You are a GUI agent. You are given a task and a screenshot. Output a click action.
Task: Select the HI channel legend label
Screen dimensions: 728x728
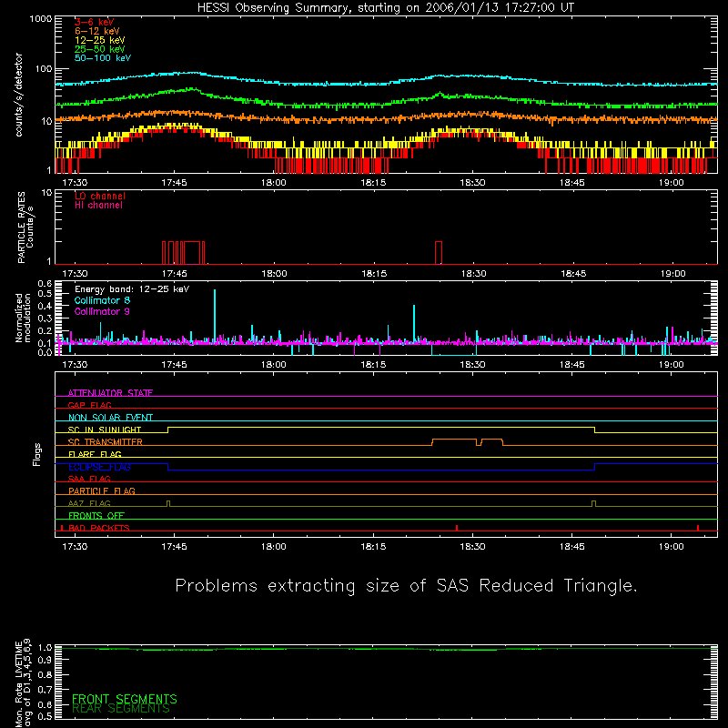click(98, 206)
